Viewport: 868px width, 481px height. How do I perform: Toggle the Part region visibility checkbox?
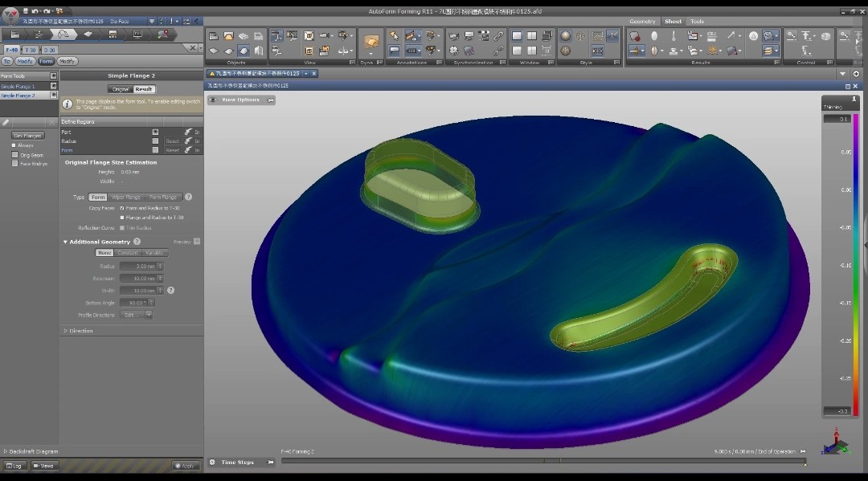[x=155, y=132]
